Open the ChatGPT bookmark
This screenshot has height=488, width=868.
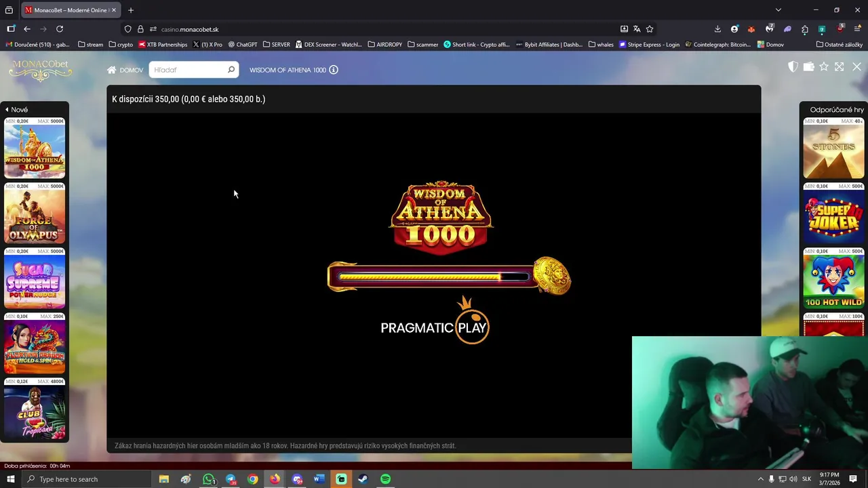click(243, 45)
